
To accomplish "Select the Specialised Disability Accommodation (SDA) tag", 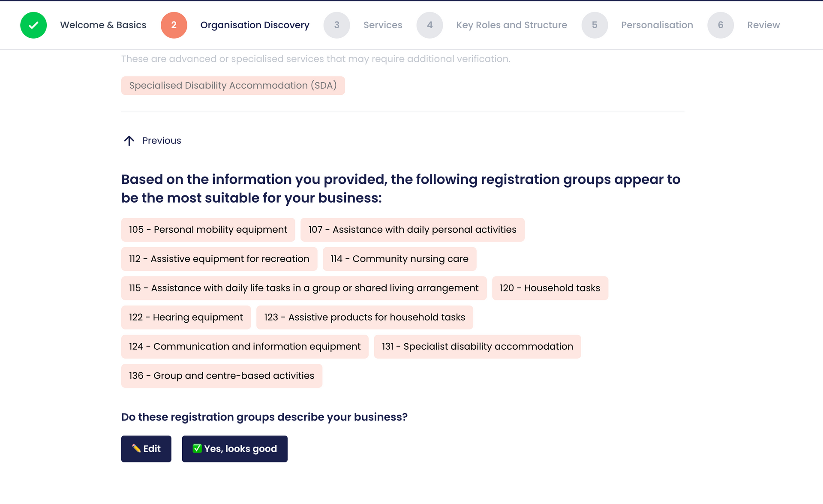I will [233, 85].
